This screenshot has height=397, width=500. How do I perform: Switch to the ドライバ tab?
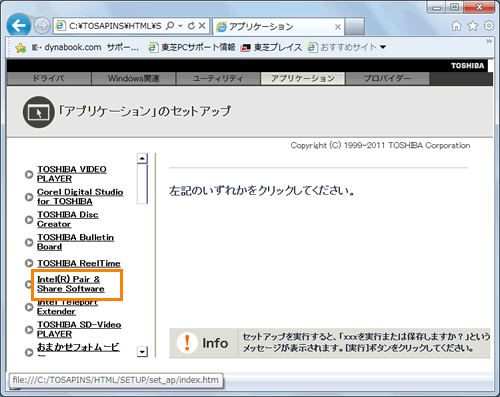pyautogui.click(x=49, y=79)
